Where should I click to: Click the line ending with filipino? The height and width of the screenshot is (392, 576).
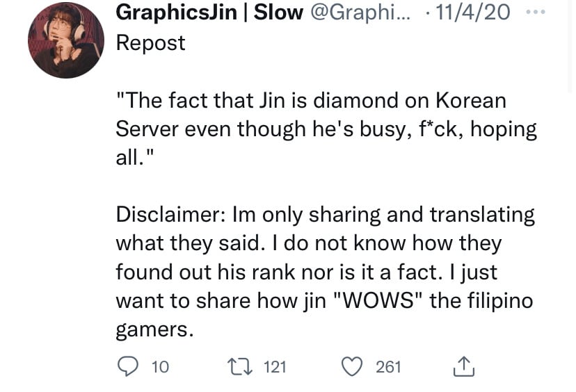(324, 301)
